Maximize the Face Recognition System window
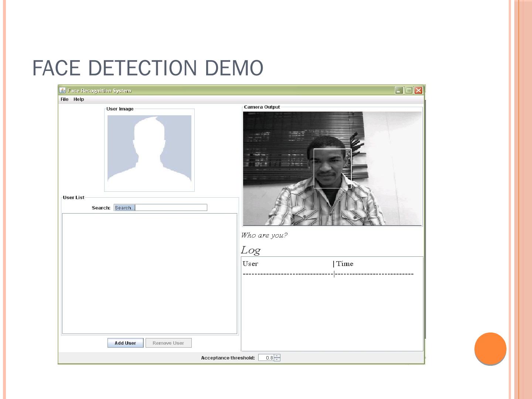Image resolution: width=532 pixels, height=399 pixels. tap(409, 91)
